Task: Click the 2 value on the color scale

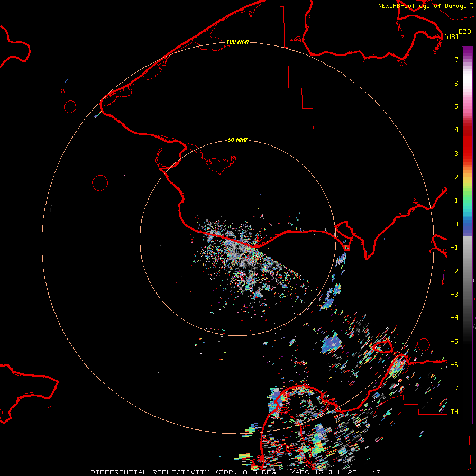Action: 456,177
